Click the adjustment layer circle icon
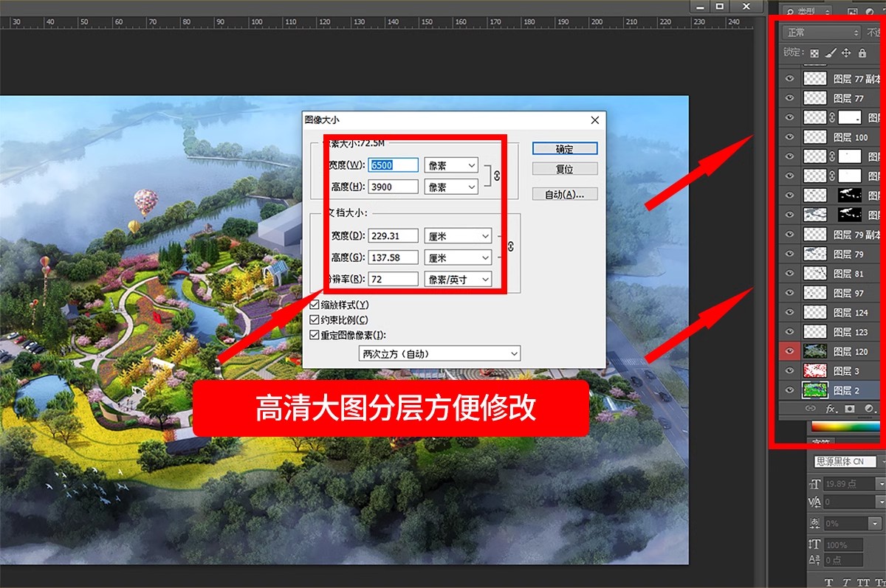The width and height of the screenshot is (886, 588). 868,409
